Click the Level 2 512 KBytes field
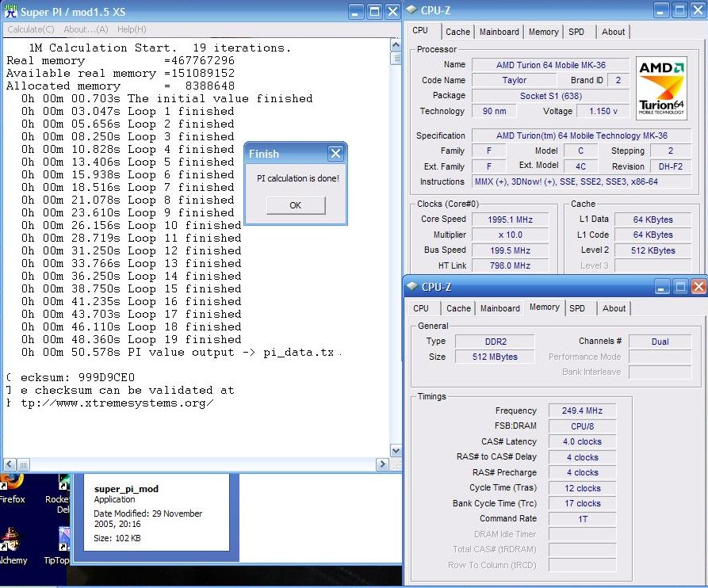 (653, 250)
